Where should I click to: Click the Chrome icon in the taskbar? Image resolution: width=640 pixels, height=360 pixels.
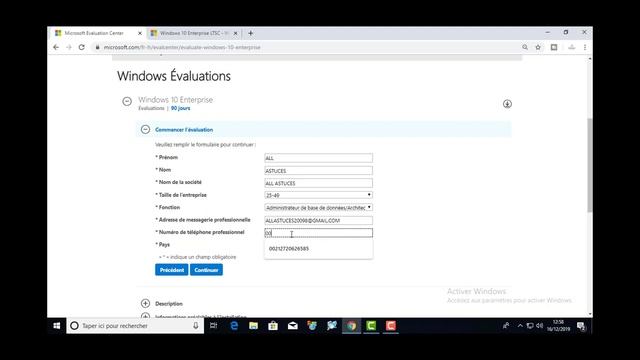351,326
